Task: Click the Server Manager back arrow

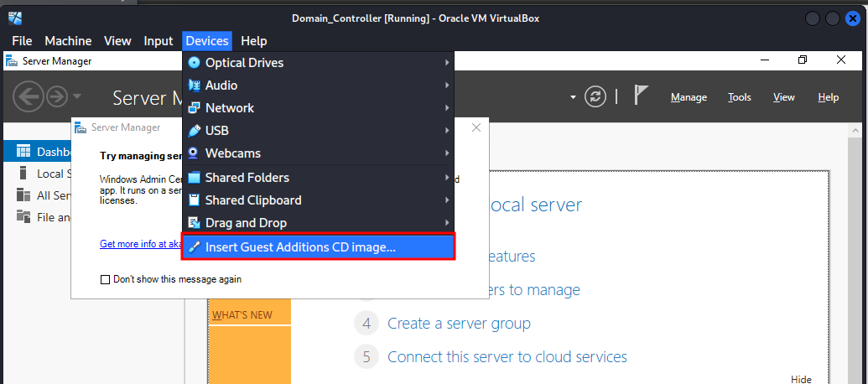Action: 29,97
